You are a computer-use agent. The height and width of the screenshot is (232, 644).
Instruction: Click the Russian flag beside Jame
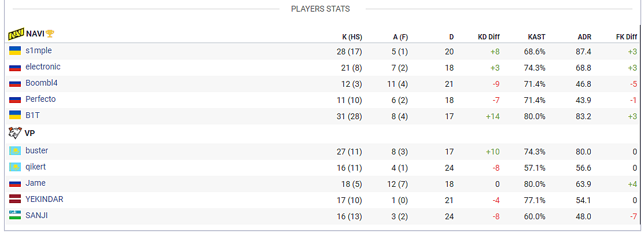tap(15, 183)
